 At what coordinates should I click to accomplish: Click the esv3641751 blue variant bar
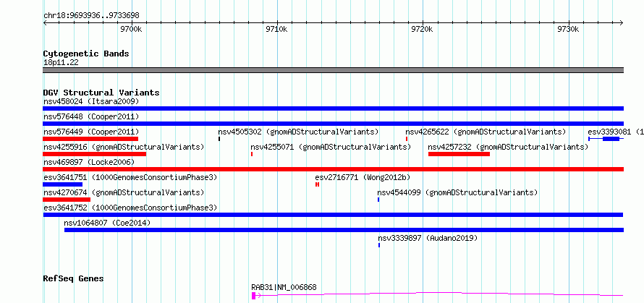click(x=62, y=184)
